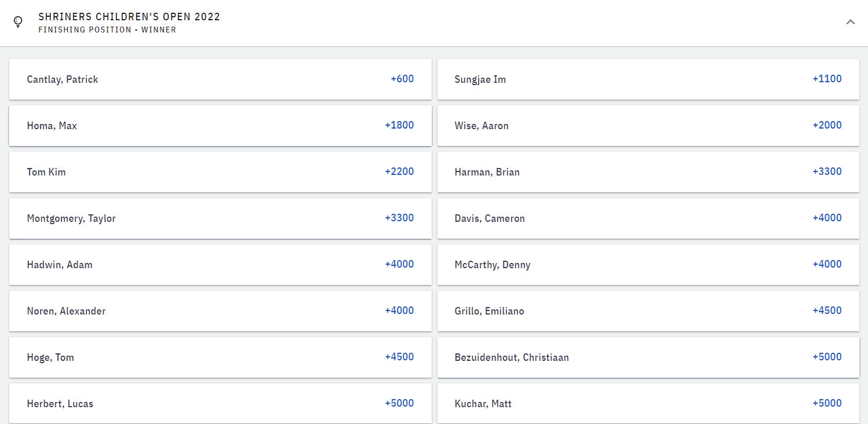Collapse the Shriners Children's Open section
868x424 pixels.
coord(850,22)
